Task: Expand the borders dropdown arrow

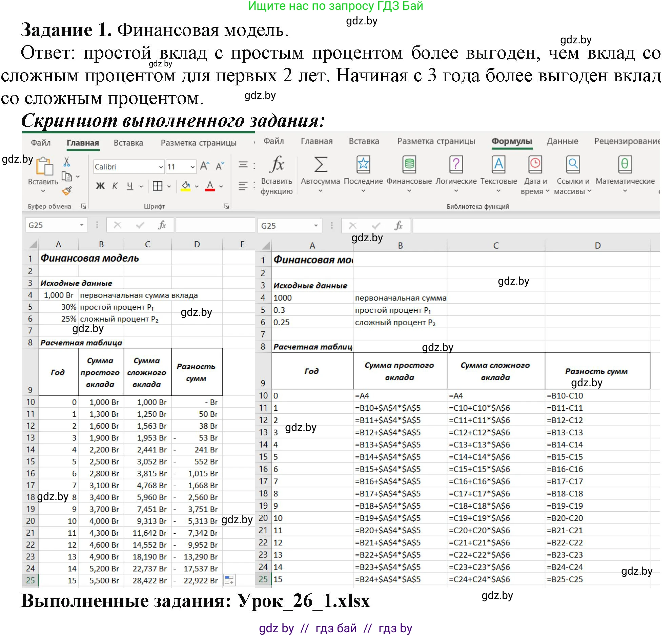Action: point(169,186)
